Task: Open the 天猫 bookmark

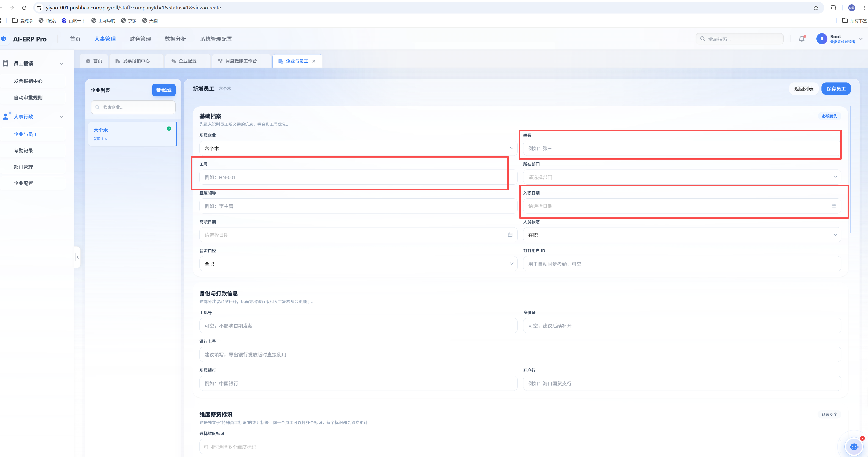Action: pyautogui.click(x=150, y=21)
